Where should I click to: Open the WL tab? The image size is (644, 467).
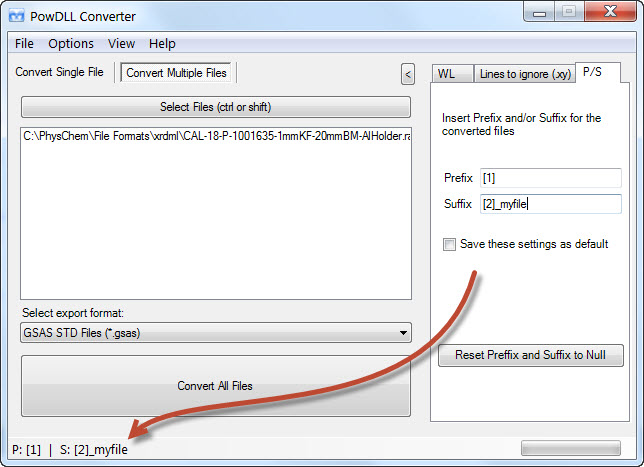click(452, 74)
